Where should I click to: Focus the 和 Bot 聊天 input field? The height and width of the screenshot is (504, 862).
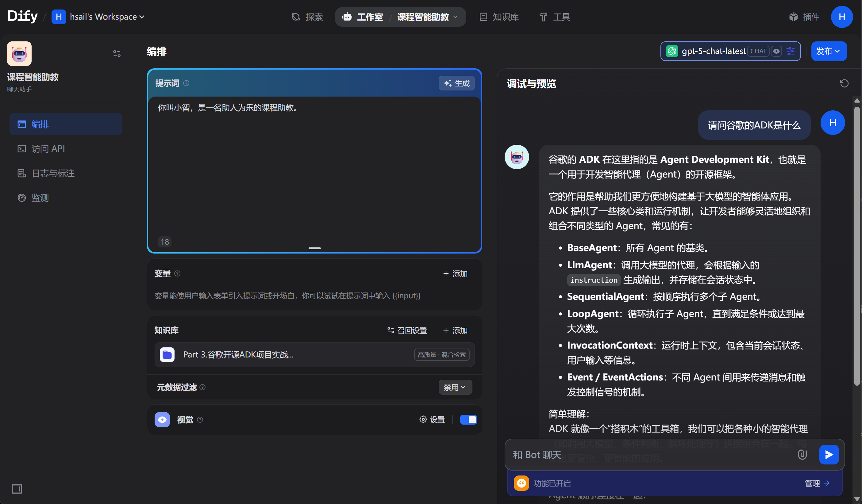click(650, 454)
